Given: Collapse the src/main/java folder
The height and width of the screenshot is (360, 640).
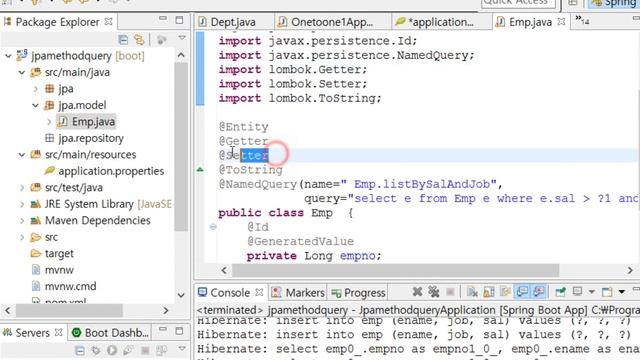Looking at the screenshot, I should [22, 73].
